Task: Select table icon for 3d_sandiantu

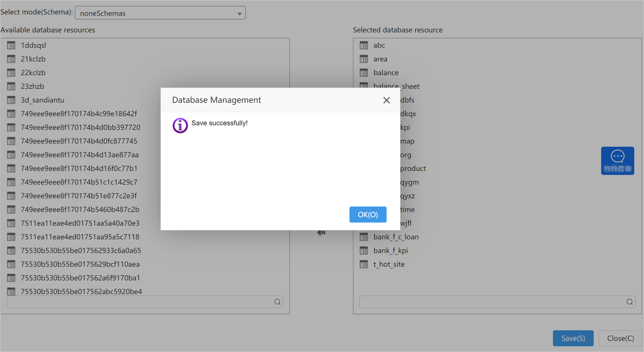Action: point(11,100)
